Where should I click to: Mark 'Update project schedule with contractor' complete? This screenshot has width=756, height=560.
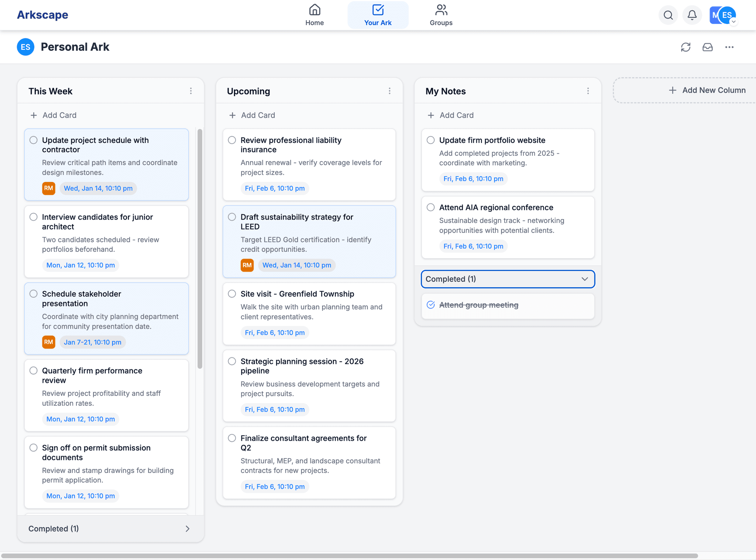pyautogui.click(x=33, y=140)
